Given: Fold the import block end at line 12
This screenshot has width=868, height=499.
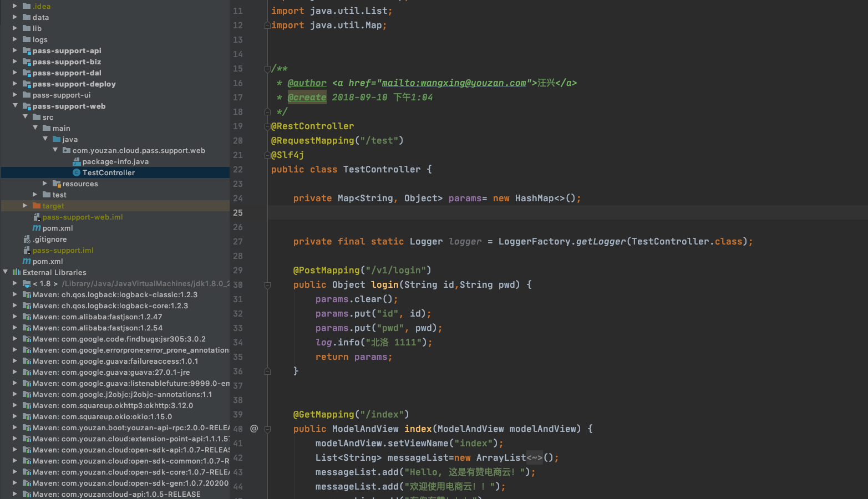Looking at the screenshot, I should [267, 26].
